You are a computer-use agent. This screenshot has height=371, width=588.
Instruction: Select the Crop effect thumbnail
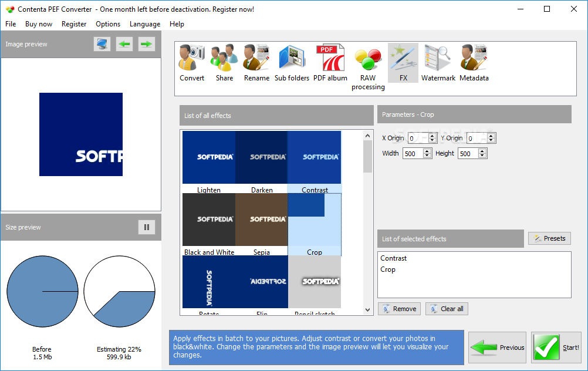pos(315,224)
